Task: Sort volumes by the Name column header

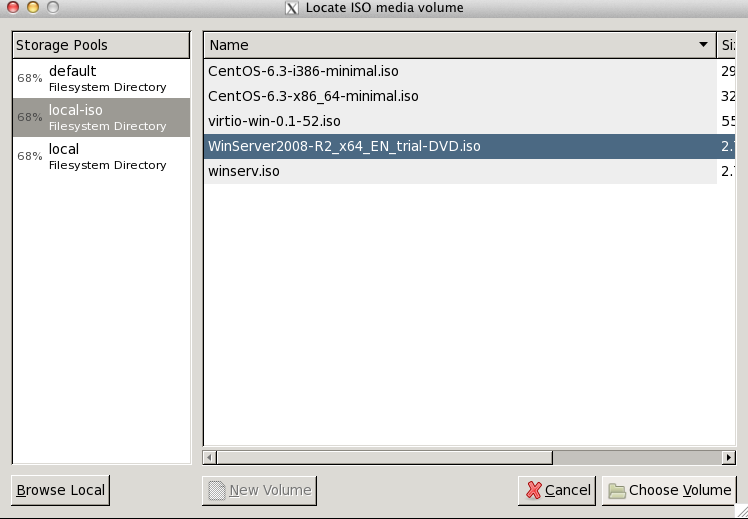Action: [x=460, y=45]
